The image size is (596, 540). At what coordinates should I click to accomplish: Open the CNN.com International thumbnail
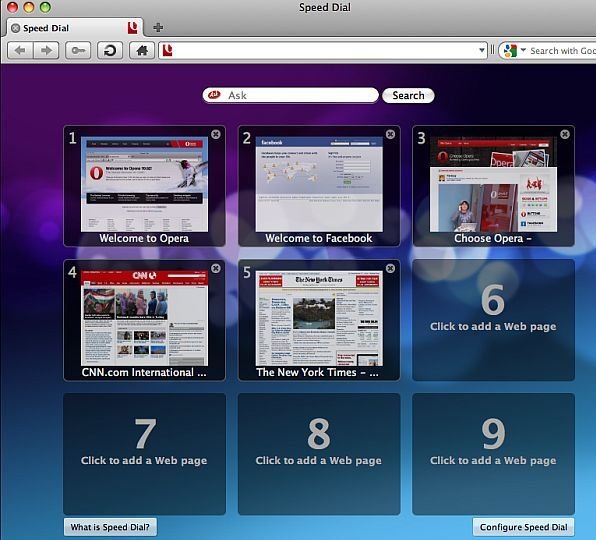(144, 318)
